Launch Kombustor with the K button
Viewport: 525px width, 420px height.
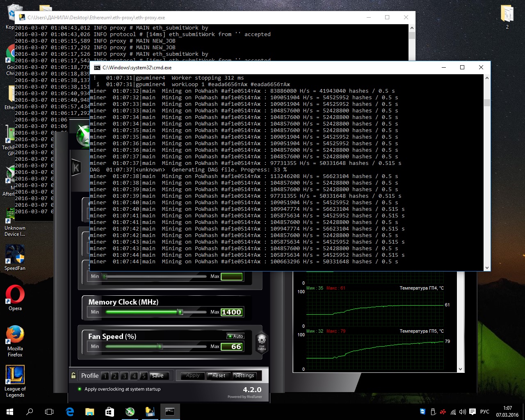tap(76, 168)
